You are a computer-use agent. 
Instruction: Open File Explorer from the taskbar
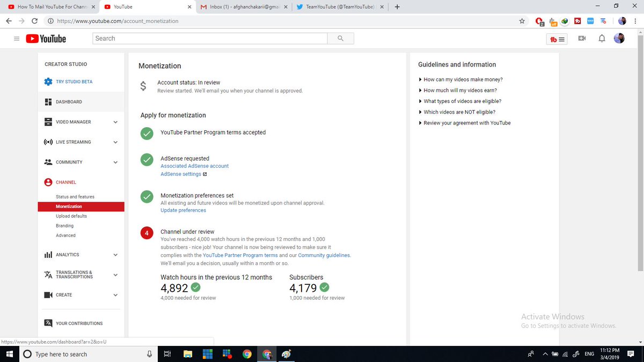tap(188, 354)
